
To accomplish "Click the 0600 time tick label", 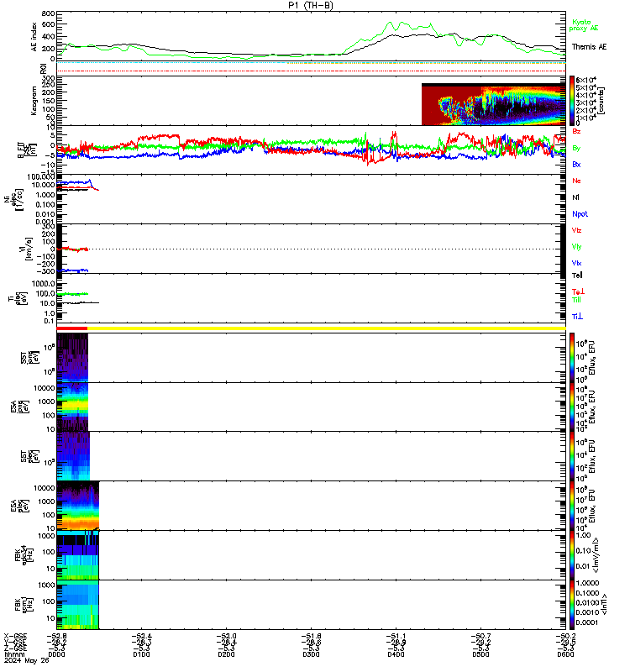I will [565, 655].
